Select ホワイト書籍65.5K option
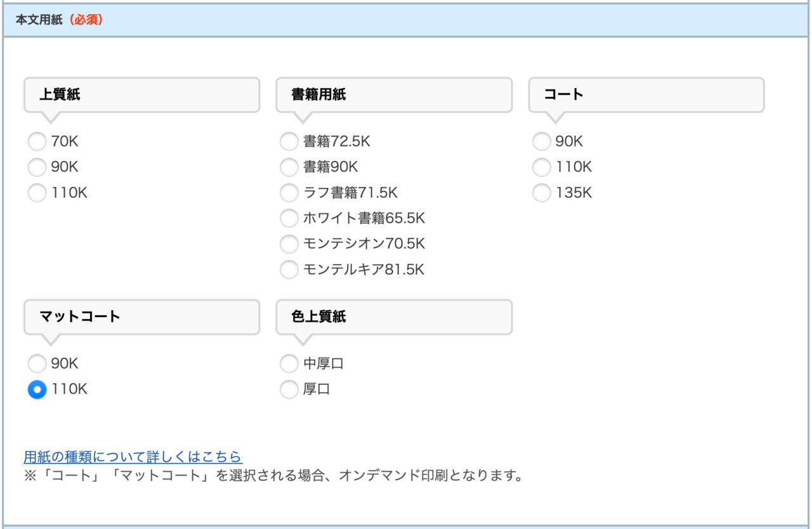 289,219
